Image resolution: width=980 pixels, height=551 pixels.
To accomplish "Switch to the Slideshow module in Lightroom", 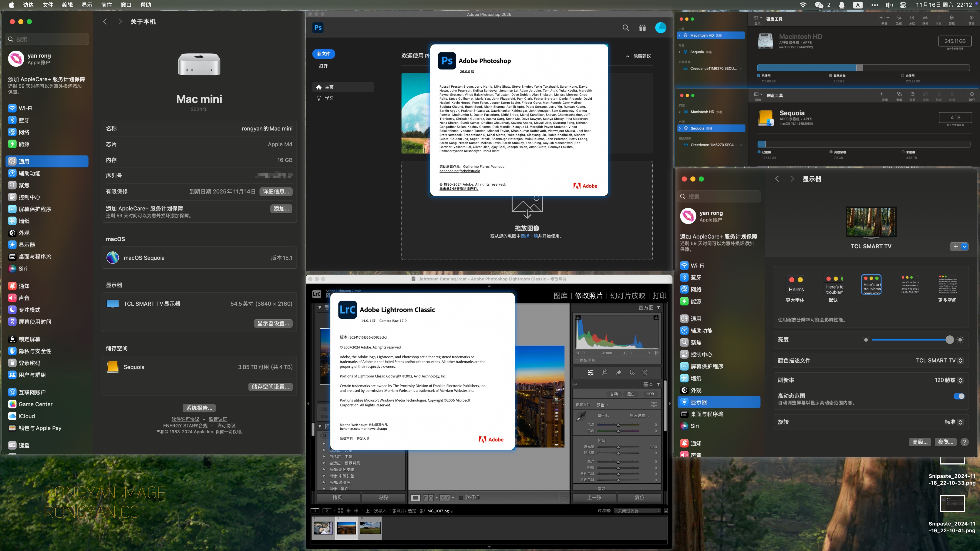I will click(627, 295).
